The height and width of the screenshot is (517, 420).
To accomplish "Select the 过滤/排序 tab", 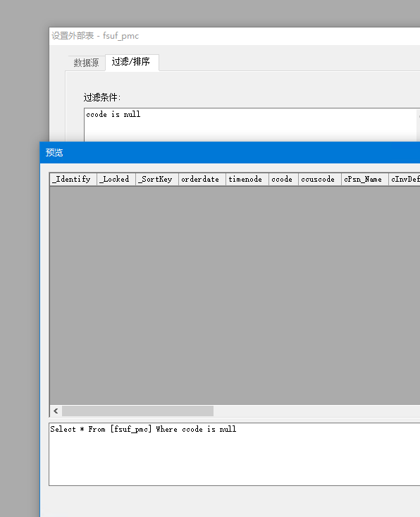I will click(x=132, y=62).
